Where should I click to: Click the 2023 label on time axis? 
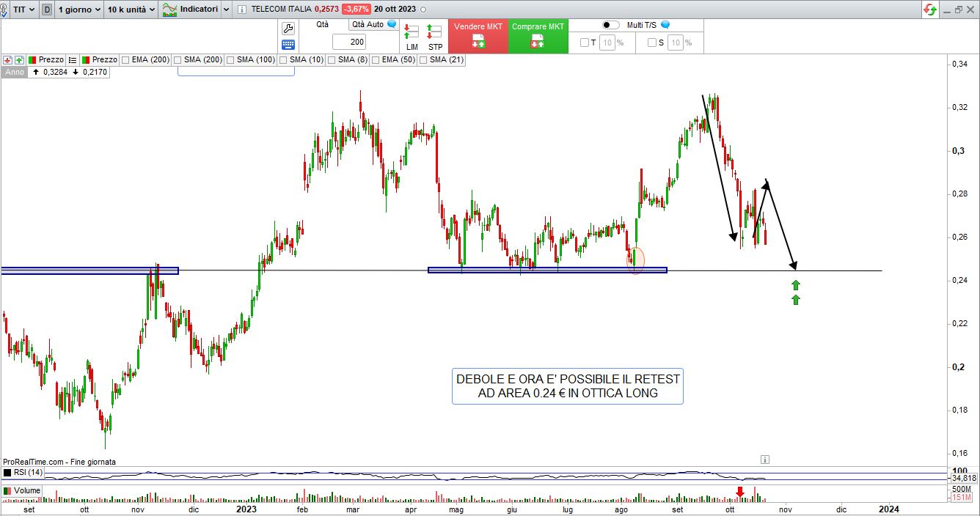tap(246, 509)
